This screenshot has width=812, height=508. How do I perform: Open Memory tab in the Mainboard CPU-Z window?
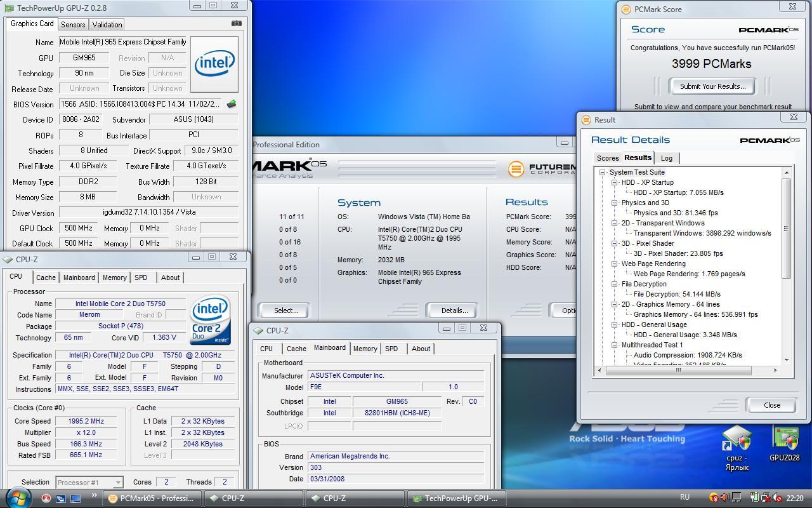pyautogui.click(x=365, y=349)
